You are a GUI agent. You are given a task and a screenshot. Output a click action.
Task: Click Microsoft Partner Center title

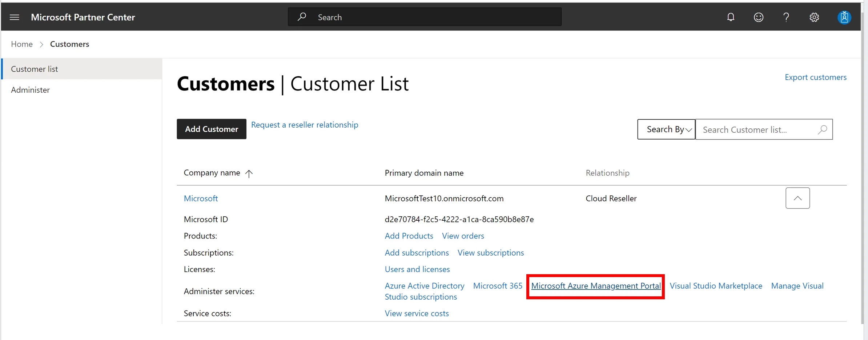[x=83, y=17]
